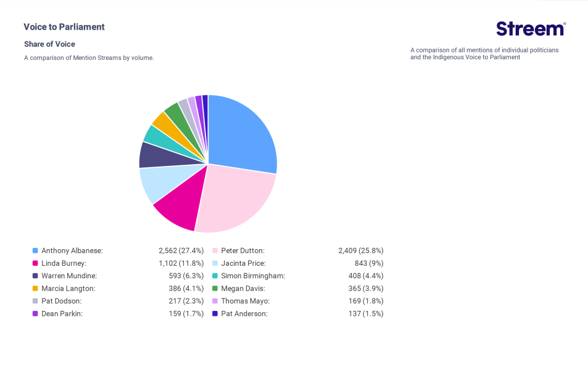Click the 'Jacinta Price:' legend label
The image size is (588, 367).
pos(243,263)
